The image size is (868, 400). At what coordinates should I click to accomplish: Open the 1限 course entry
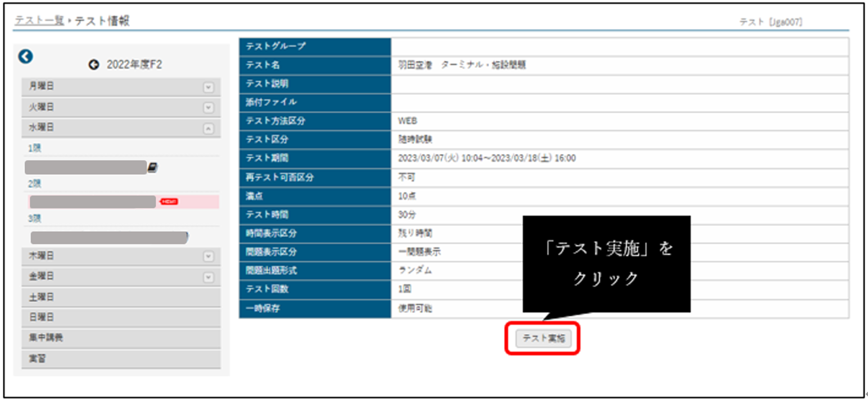click(86, 167)
